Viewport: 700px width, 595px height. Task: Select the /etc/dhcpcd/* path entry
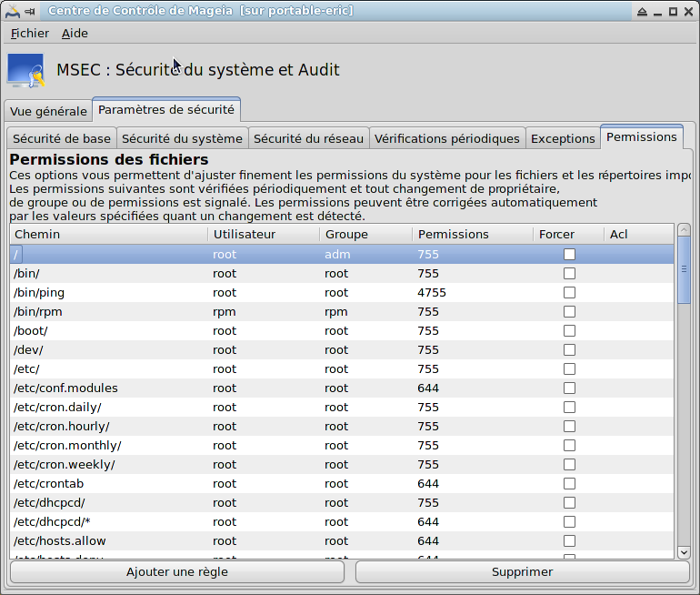[52, 521]
